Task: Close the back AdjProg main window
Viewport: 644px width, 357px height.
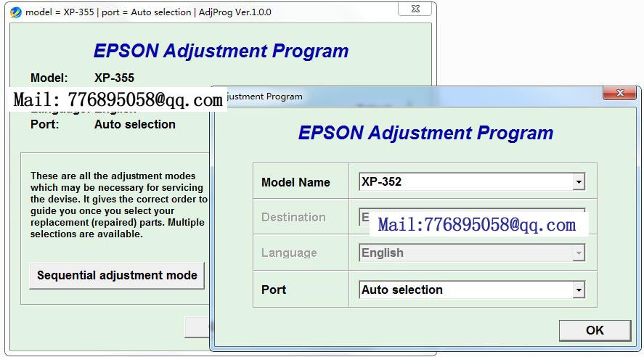Action: pyautogui.click(x=415, y=9)
